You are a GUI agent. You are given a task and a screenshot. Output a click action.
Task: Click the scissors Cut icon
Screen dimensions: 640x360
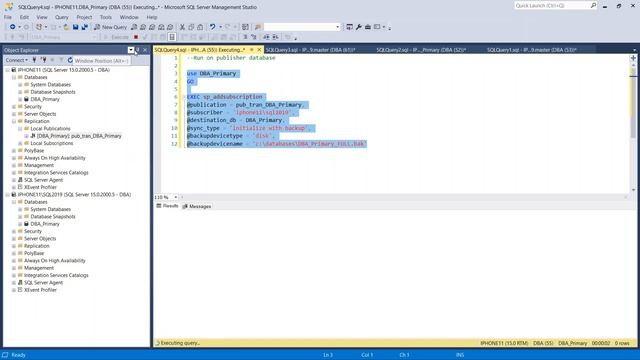tap(182, 27)
